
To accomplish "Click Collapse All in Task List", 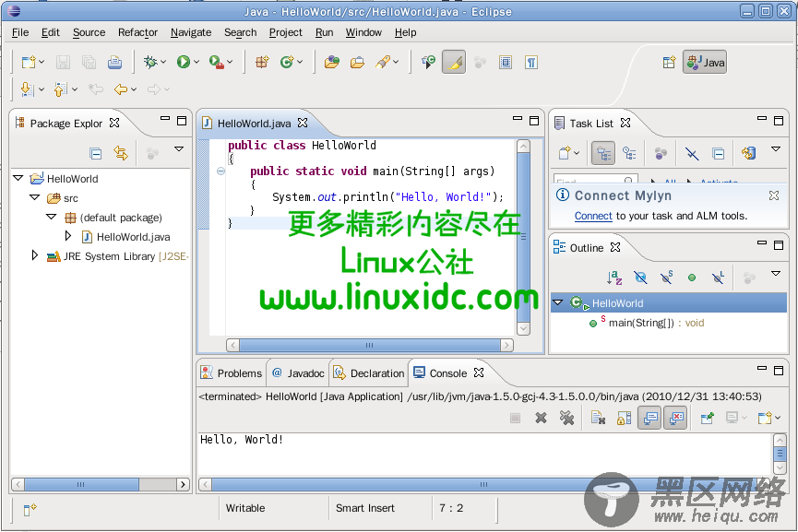I will [x=718, y=153].
